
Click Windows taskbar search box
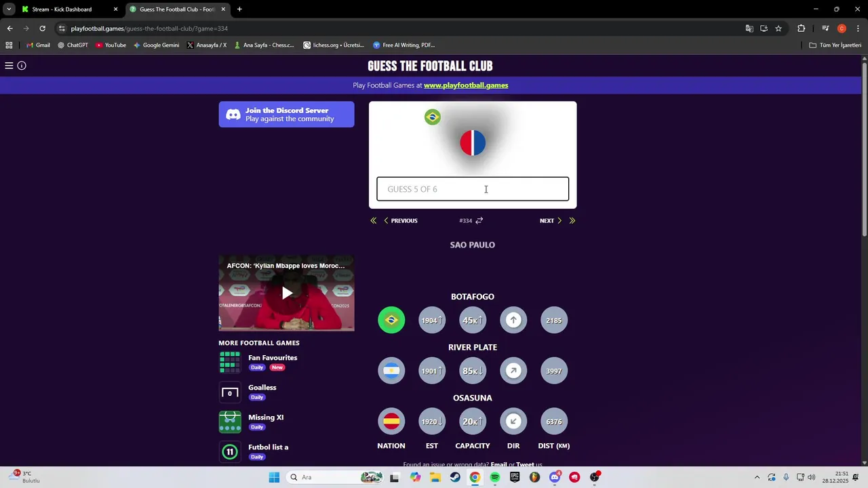pyautogui.click(x=336, y=477)
